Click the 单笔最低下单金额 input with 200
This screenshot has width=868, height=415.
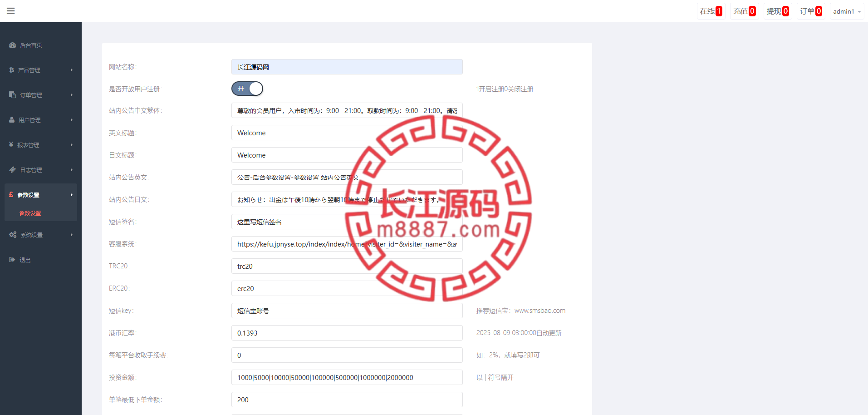(347, 400)
